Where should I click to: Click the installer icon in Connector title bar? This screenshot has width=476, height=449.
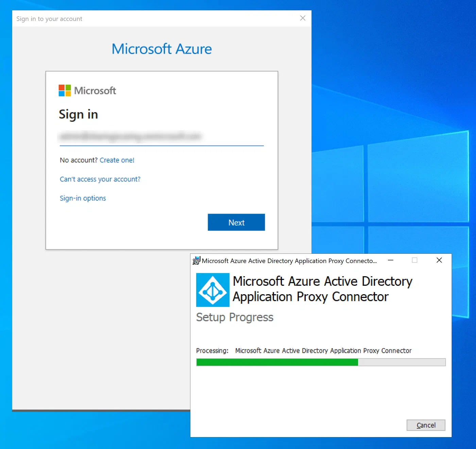(196, 261)
